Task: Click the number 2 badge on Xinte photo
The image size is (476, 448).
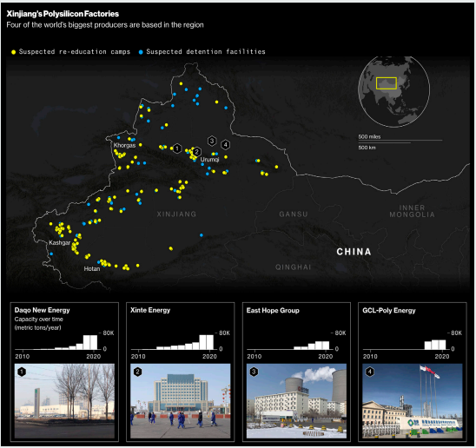Action: 137,372
